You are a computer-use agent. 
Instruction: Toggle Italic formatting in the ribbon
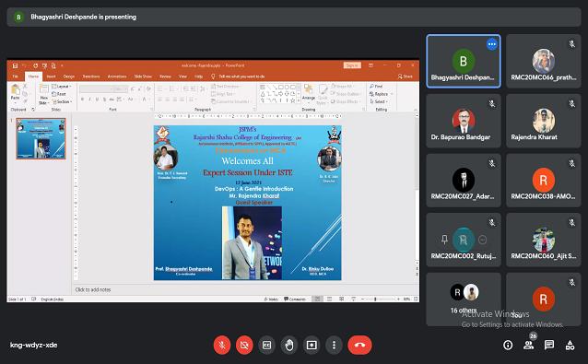[89, 100]
